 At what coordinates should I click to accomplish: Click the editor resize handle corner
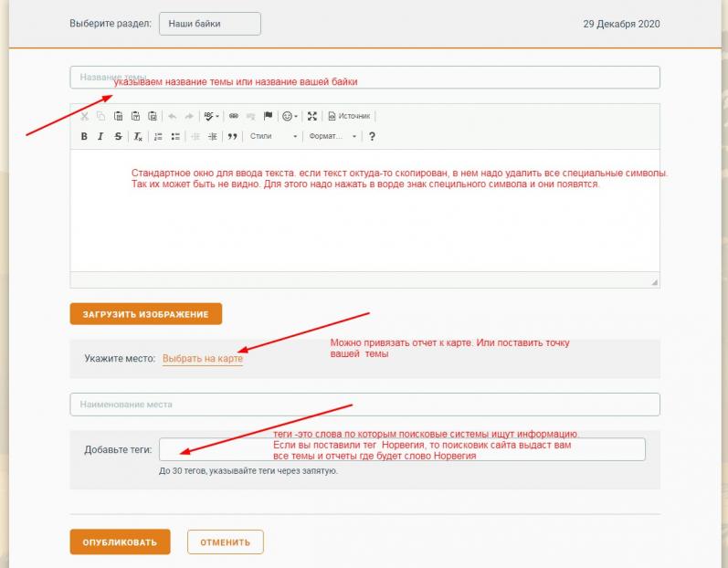655,282
